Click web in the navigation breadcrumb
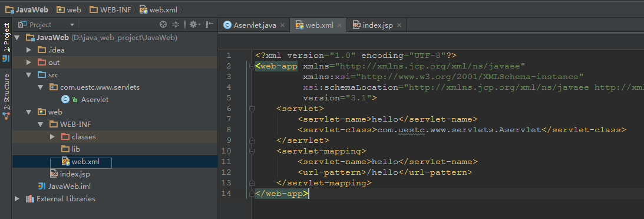644x219 pixels. pyautogui.click(x=68, y=9)
